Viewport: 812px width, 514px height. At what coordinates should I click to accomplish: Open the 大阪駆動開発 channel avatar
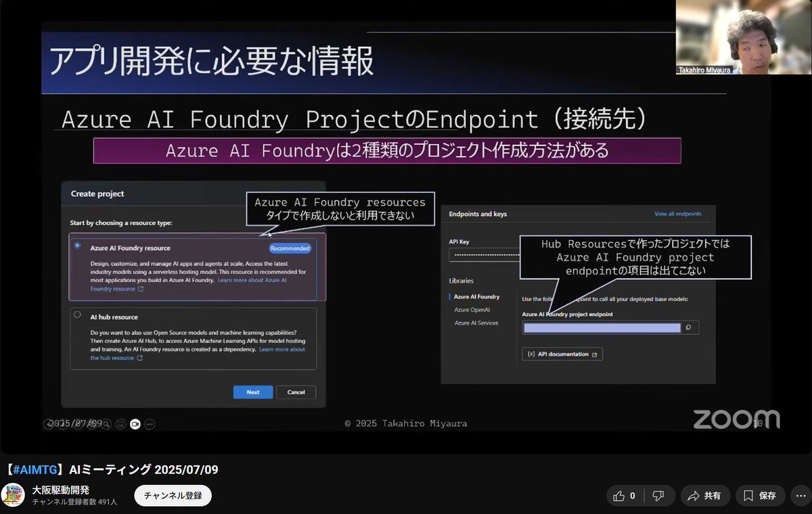[13, 495]
